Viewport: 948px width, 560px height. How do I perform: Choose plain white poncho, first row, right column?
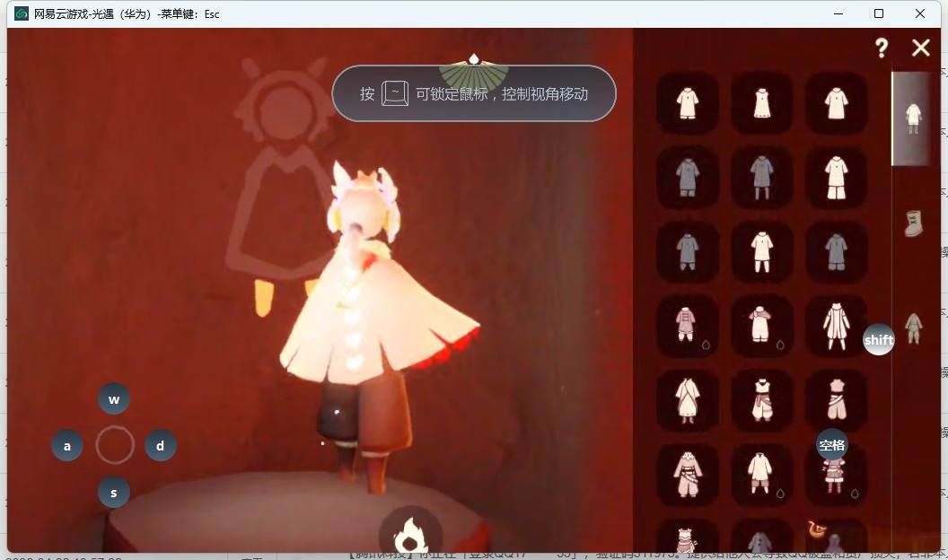tap(836, 103)
